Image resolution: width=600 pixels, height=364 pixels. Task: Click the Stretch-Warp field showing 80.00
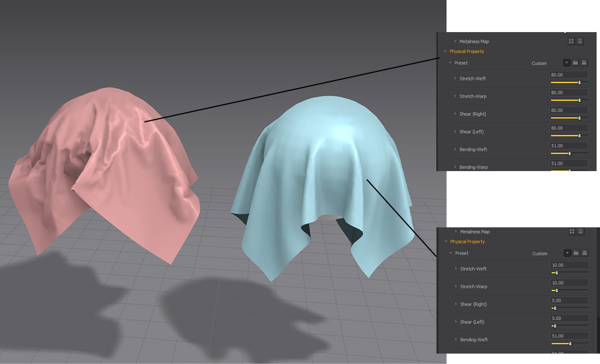(x=569, y=93)
